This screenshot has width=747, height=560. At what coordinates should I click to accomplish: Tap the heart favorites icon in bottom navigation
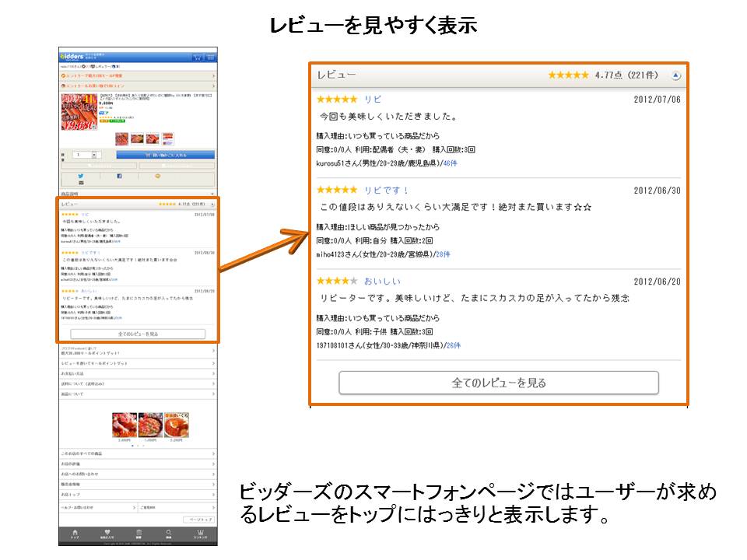107,533
